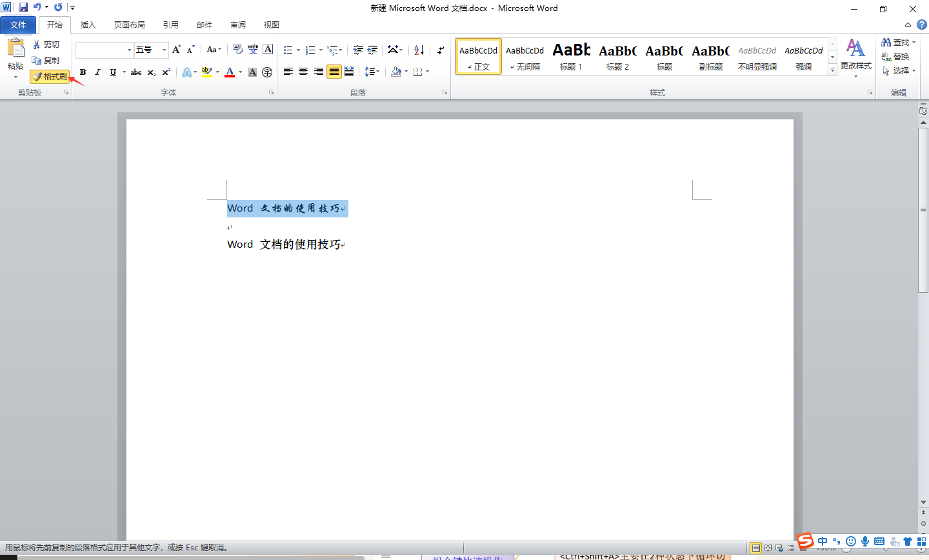The image size is (929, 560).
Task: Click the Word Help question mark icon
Action: 922,25
